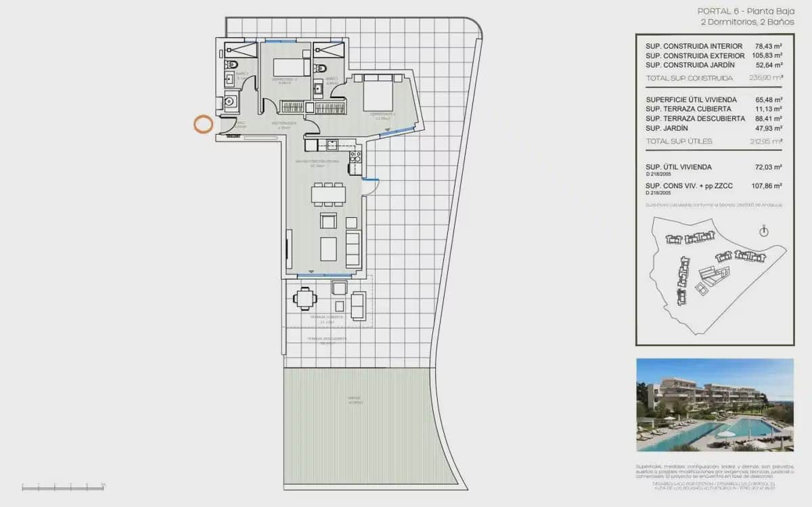
Task: Click the north compass symbol above the site map
Action: 764,232
